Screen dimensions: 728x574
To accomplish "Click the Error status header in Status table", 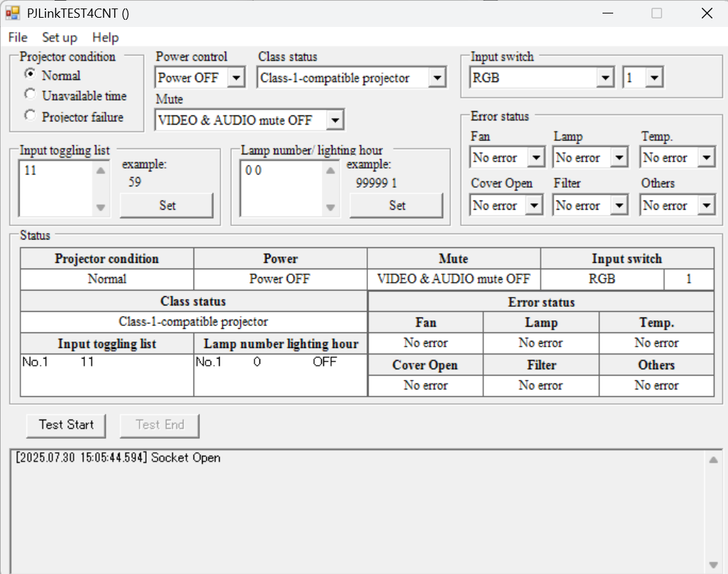I will click(x=542, y=302).
